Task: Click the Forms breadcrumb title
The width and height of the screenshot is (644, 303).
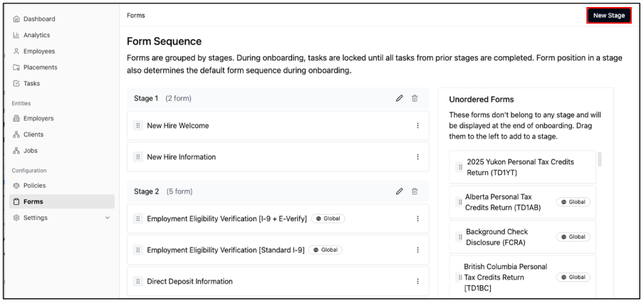Action: pos(136,16)
